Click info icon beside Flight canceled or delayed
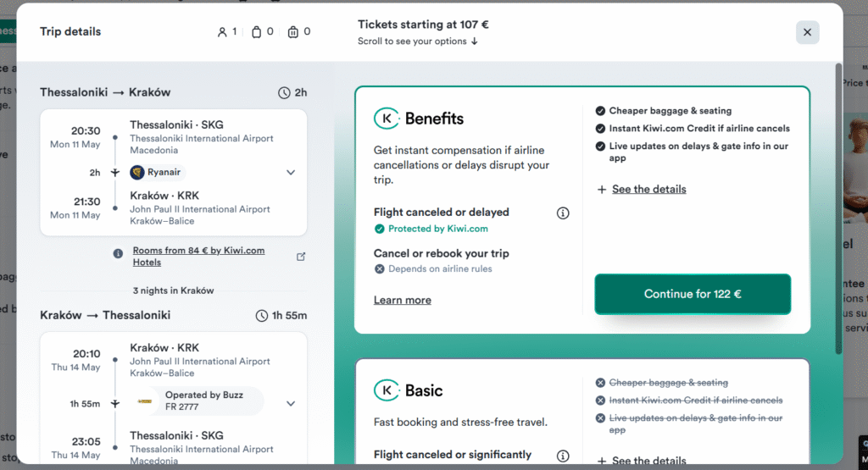 pyautogui.click(x=563, y=213)
